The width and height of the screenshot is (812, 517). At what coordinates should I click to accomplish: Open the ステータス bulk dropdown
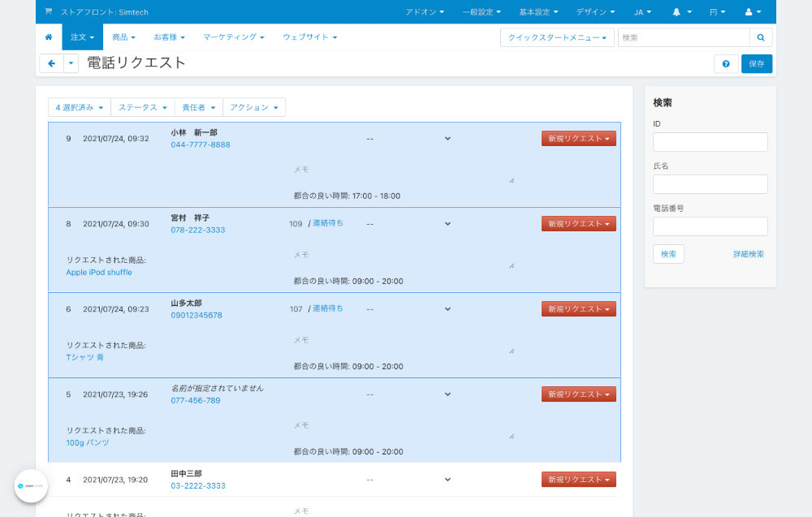coord(143,108)
